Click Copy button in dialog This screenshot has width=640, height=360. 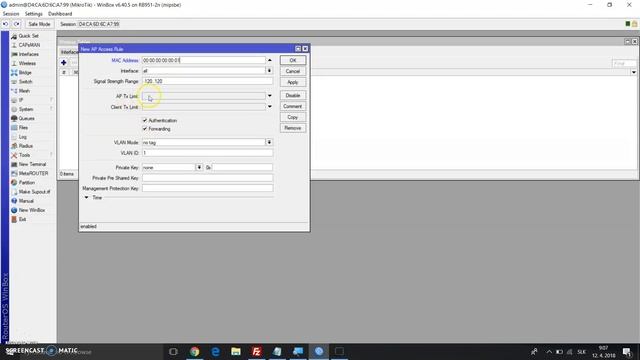(293, 117)
